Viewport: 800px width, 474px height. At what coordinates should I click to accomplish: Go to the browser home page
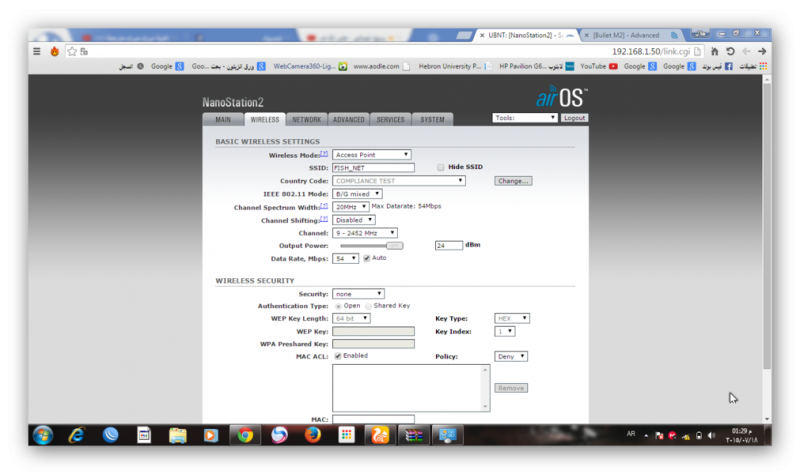[x=714, y=52]
